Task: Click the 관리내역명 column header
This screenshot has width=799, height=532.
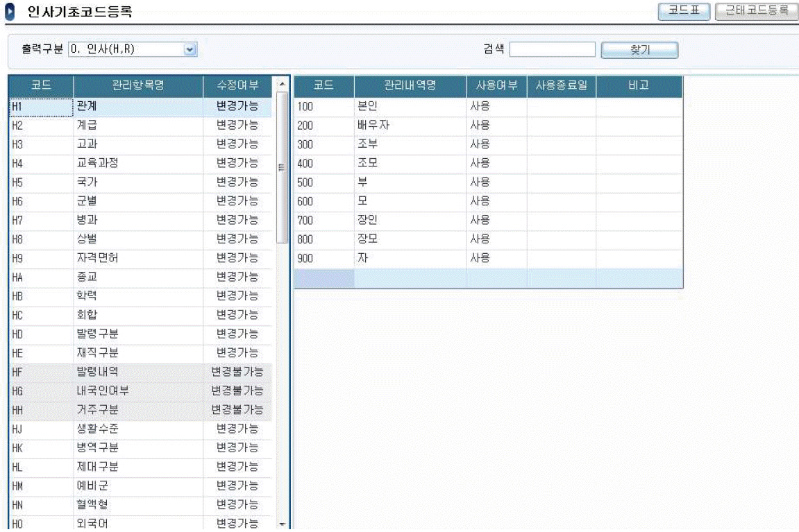Action: coord(410,87)
